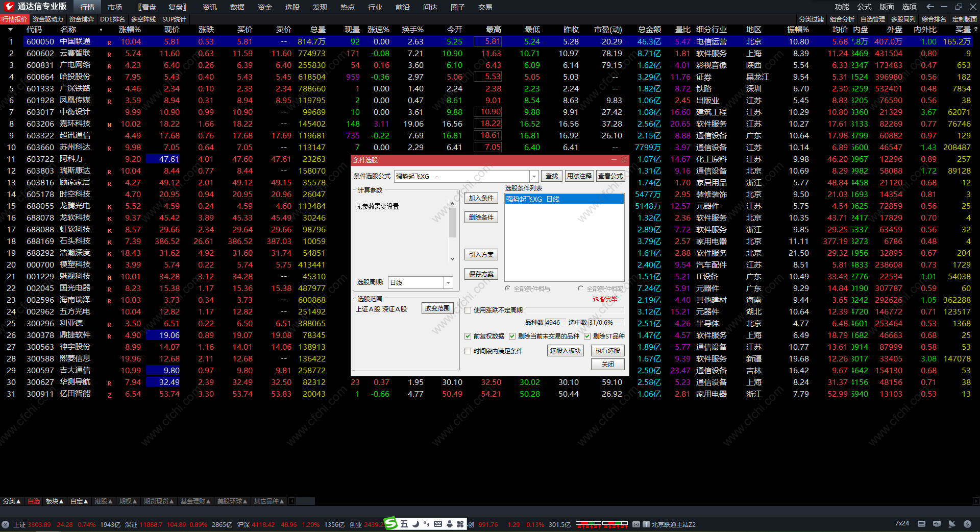Click the question mark icon beside 买量 header
The width and height of the screenshot is (980, 532).
click(x=976, y=30)
